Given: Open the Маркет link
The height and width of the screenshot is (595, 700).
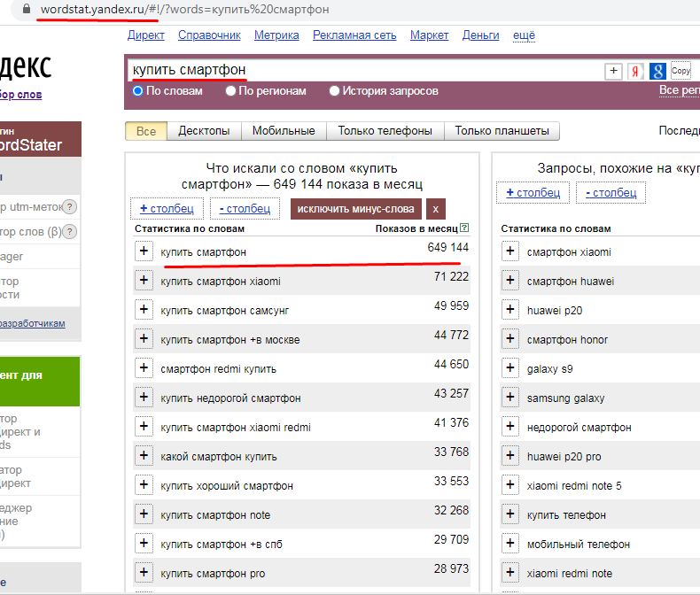Looking at the screenshot, I should [430, 35].
